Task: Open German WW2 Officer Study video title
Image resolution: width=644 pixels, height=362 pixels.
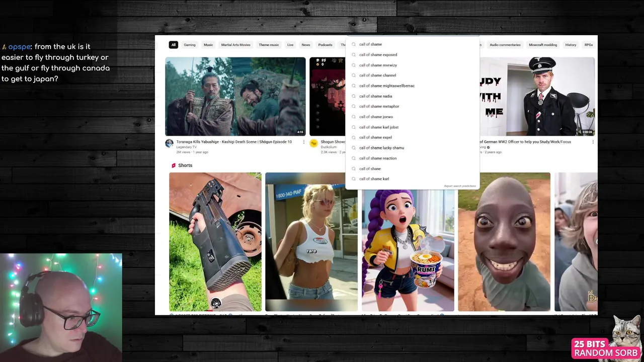Action: coord(526,142)
